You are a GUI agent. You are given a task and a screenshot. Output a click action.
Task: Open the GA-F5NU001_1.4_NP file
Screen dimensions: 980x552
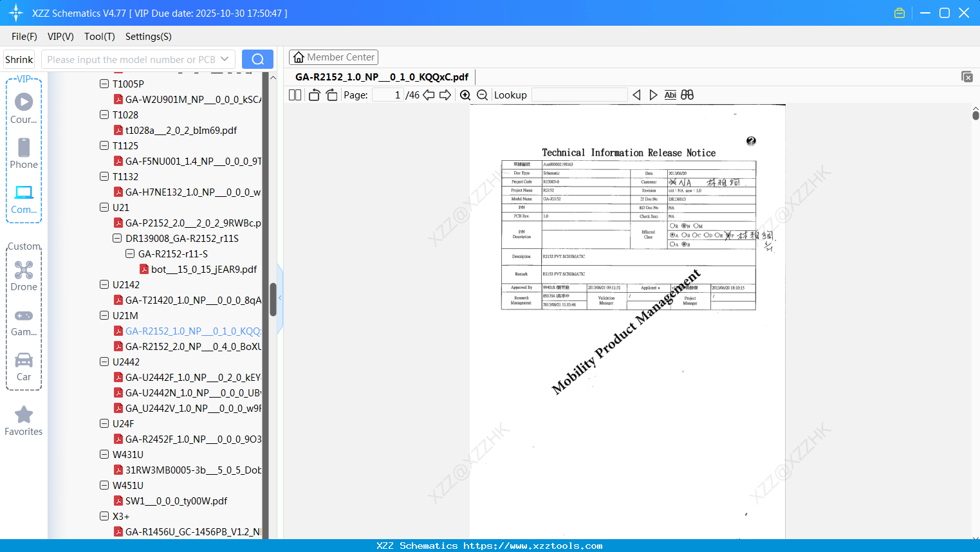193,161
